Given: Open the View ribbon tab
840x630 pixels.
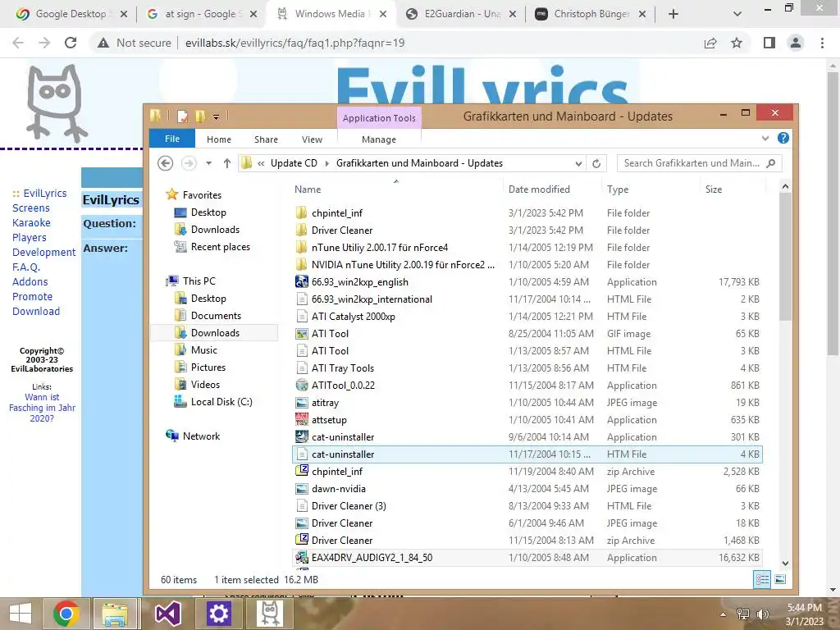Looking at the screenshot, I should coord(312,139).
